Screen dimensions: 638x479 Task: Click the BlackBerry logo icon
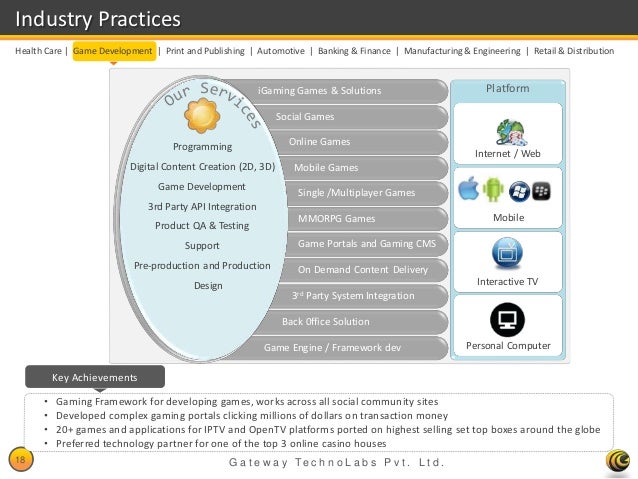coord(542,191)
